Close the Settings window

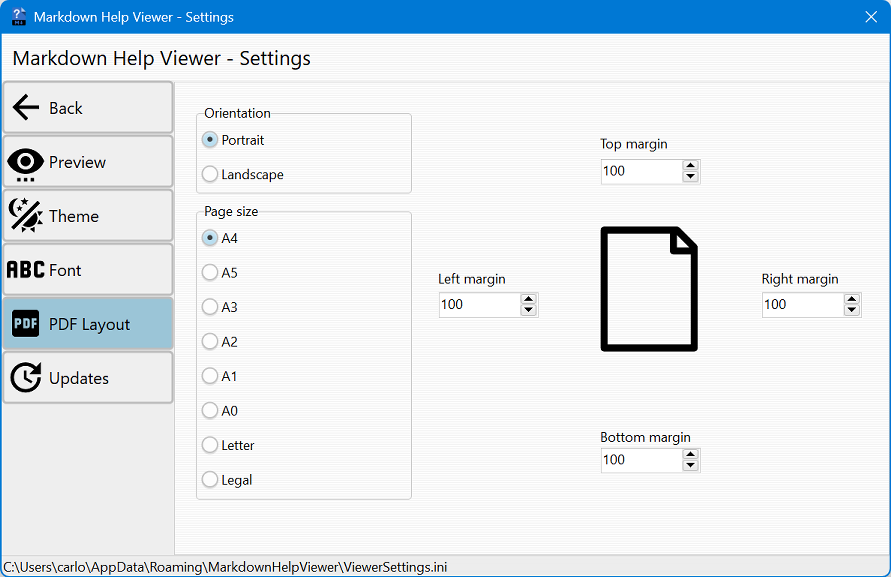tap(871, 17)
